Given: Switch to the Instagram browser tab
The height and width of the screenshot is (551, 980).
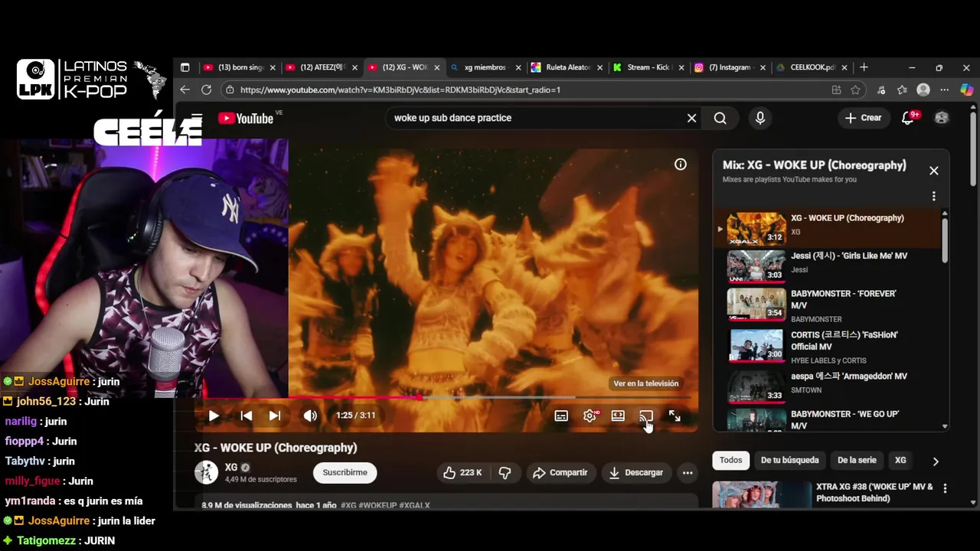Looking at the screenshot, I should 730,67.
